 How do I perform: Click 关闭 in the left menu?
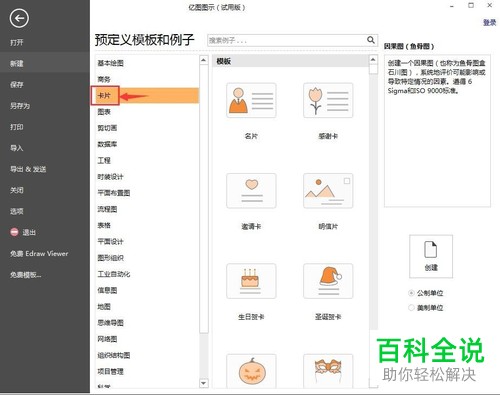tap(17, 190)
